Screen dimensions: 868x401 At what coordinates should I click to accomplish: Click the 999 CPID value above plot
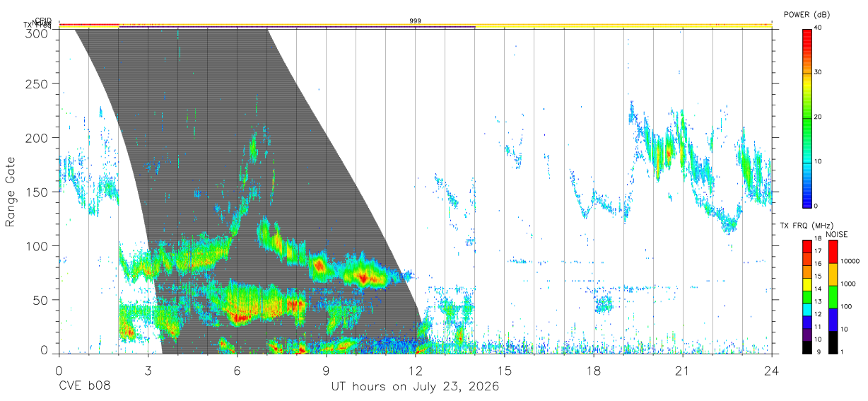tap(416, 21)
